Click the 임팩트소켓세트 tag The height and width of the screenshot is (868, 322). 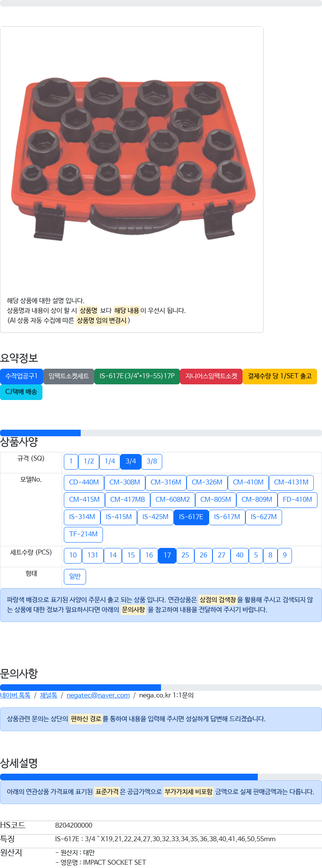point(69,377)
